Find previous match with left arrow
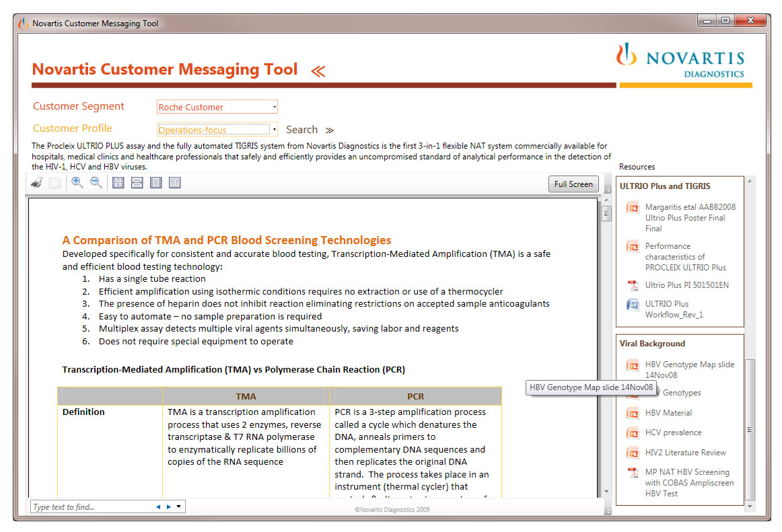The width and height of the screenshot is (782, 532). (x=158, y=506)
